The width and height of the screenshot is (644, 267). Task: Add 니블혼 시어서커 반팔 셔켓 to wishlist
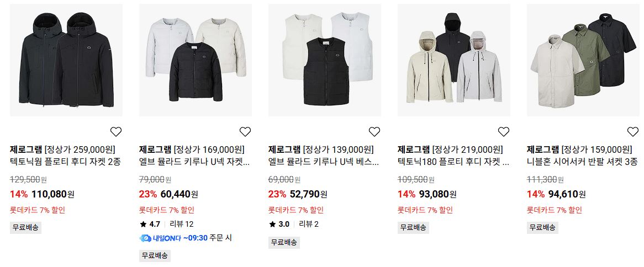(x=633, y=132)
